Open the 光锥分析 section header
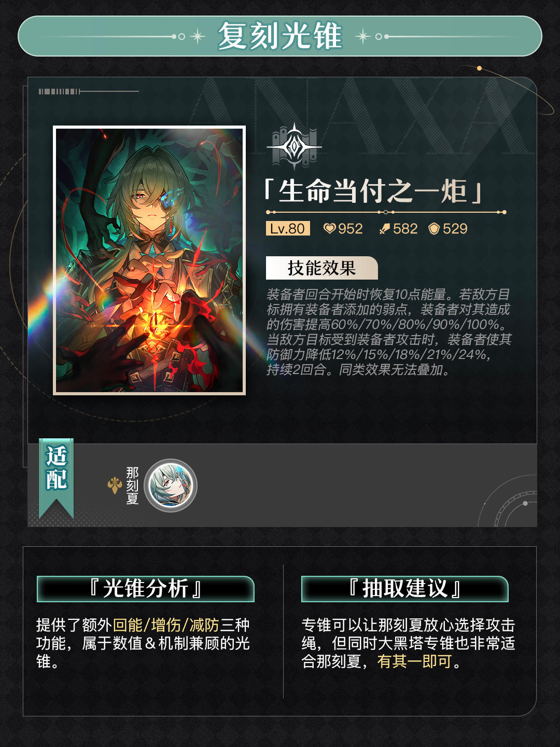Screen dimensions: 560x747 click(x=146, y=589)
